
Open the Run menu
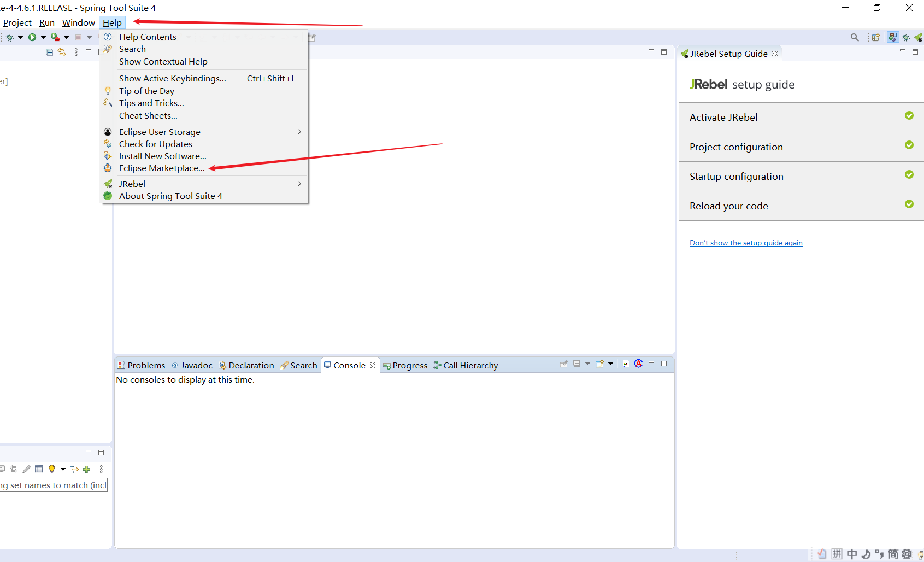[x=47, y=22]
